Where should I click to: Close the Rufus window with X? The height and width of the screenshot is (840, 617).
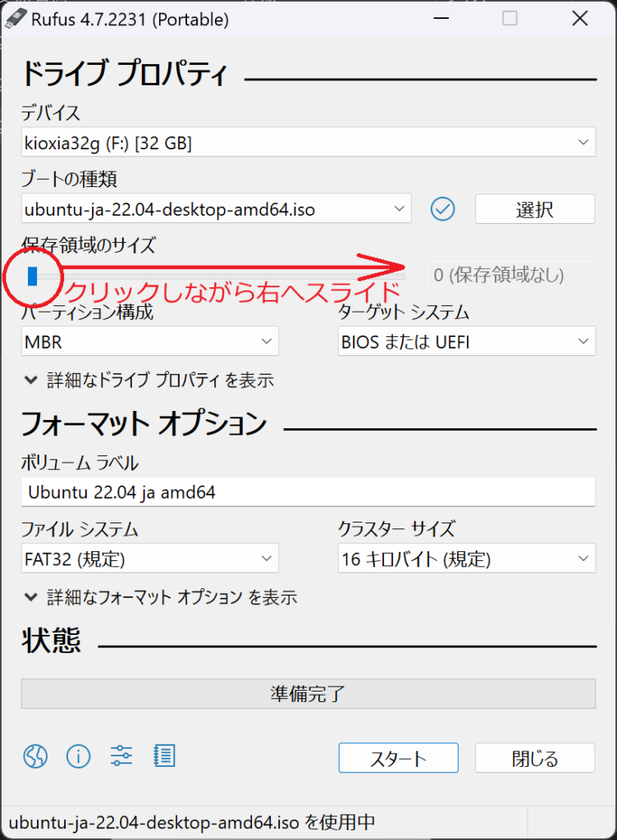coord(580,19)
